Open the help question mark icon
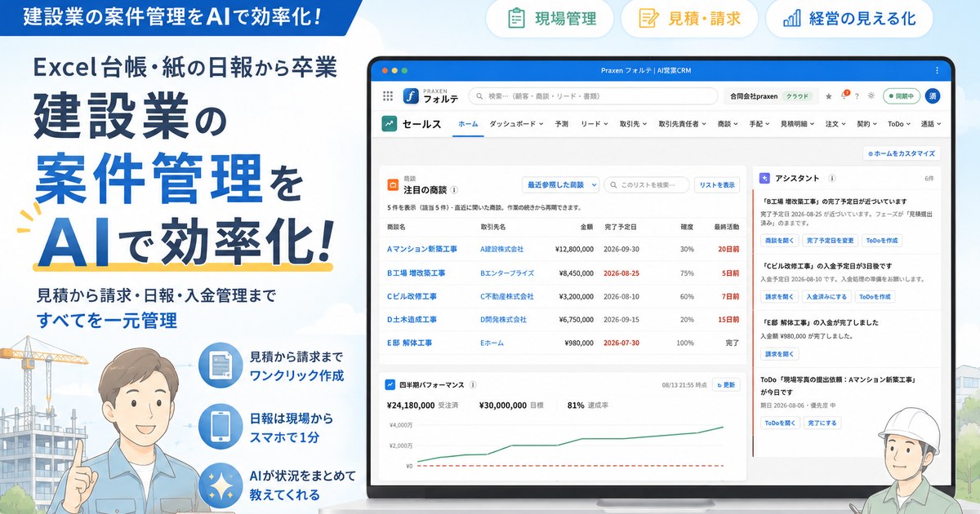 pos(857,96)
